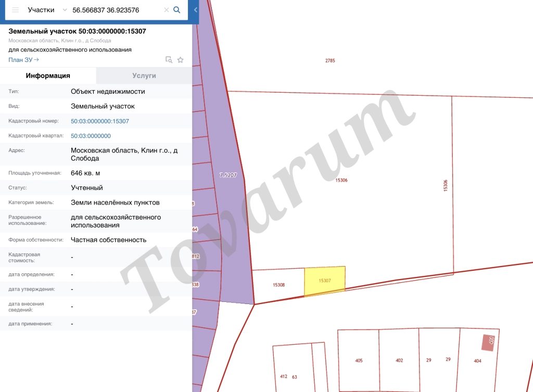Screen dimensions: 533x392
Task: Select the yellow highlighted parcel 15307
Action: point(325,281)
